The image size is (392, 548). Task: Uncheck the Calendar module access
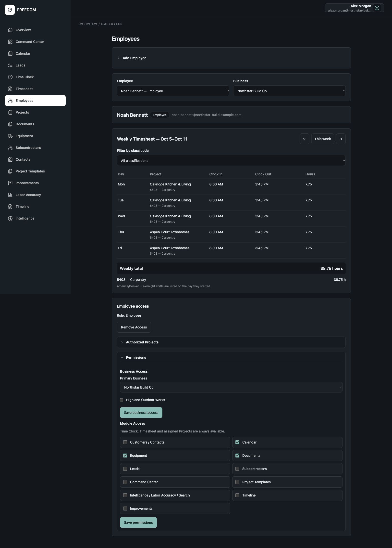[237, 442]
